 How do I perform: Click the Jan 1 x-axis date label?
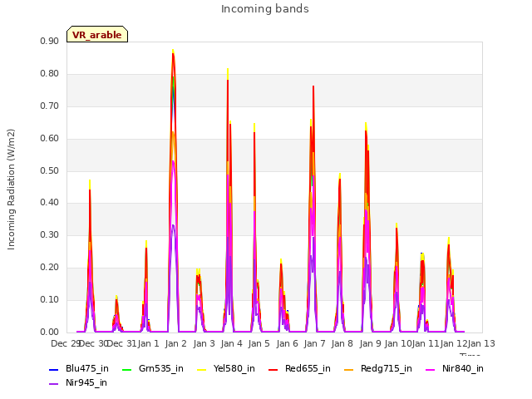(148, 343)
